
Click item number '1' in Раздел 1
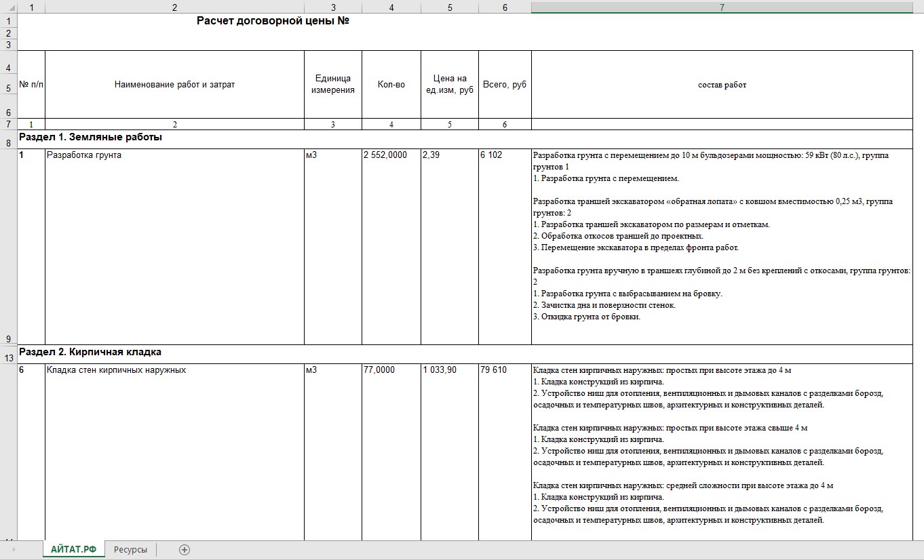(31, 247)
